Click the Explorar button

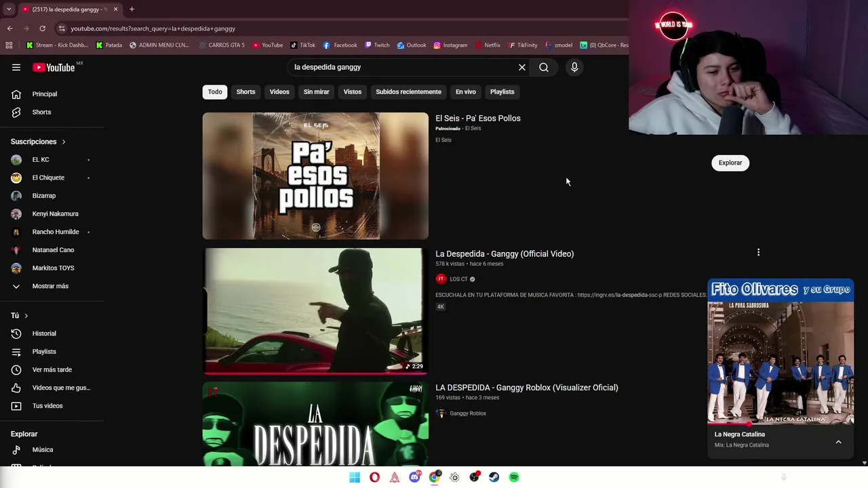(x=730, y=163)
